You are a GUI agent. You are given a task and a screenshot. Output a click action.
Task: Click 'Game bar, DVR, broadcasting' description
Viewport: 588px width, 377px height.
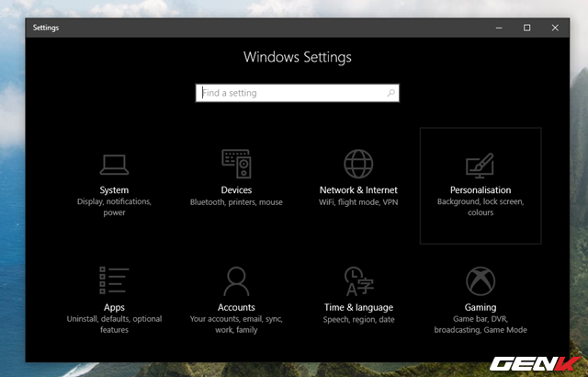(481, 325)
